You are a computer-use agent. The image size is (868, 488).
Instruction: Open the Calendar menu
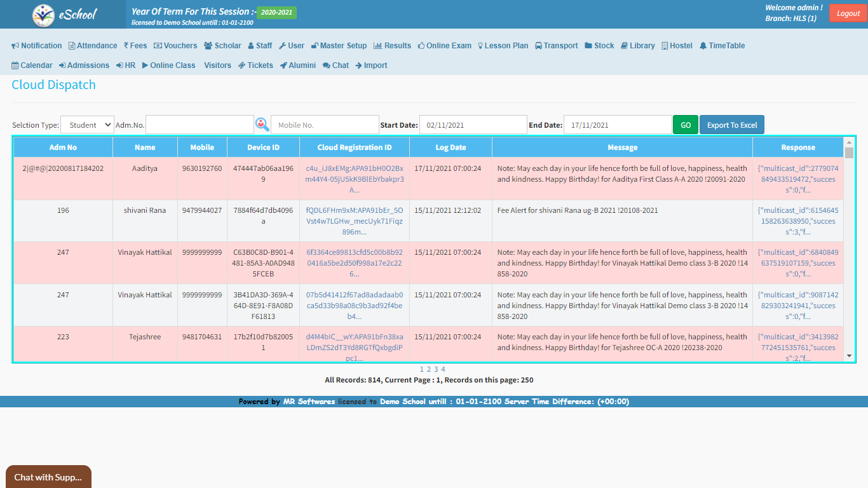point(32,65)
